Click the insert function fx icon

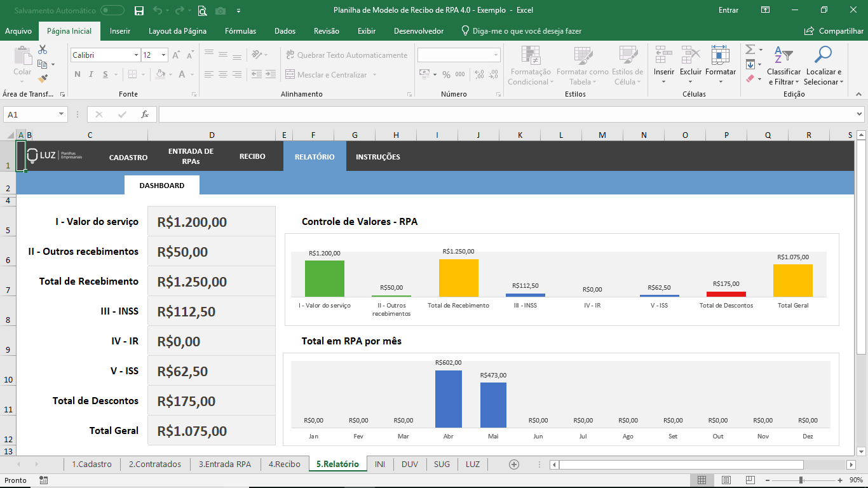click(x=145, y=114)
